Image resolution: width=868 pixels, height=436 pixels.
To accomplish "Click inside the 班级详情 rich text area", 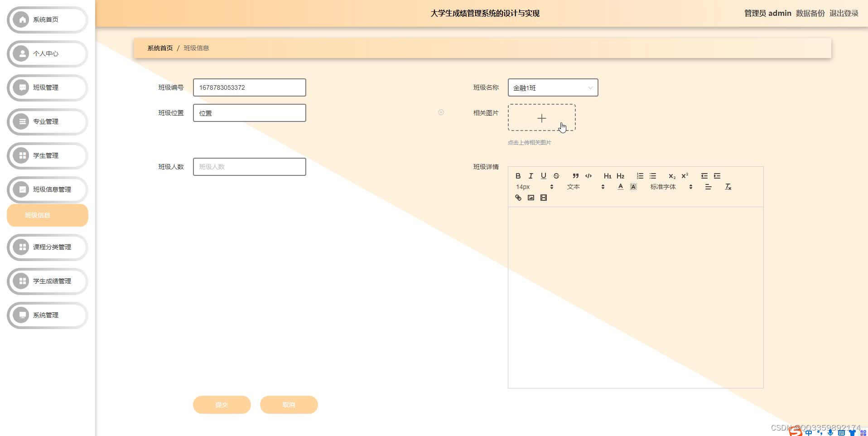I will [x=636, y=297].
